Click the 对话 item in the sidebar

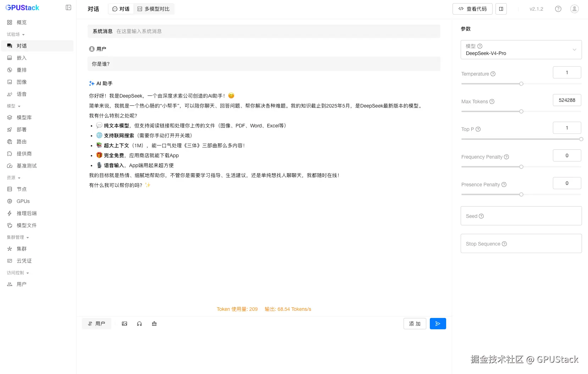37,46
